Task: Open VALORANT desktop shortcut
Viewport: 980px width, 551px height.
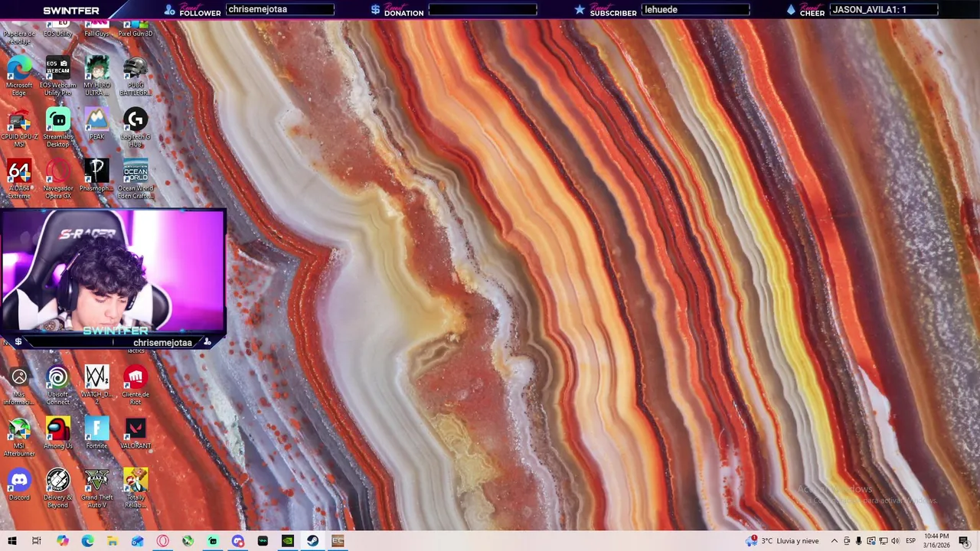Action: pos(136,433)
